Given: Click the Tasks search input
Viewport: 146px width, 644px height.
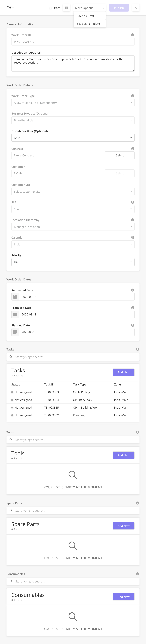Looking at the screenshot, I should [x=73, y=357].
